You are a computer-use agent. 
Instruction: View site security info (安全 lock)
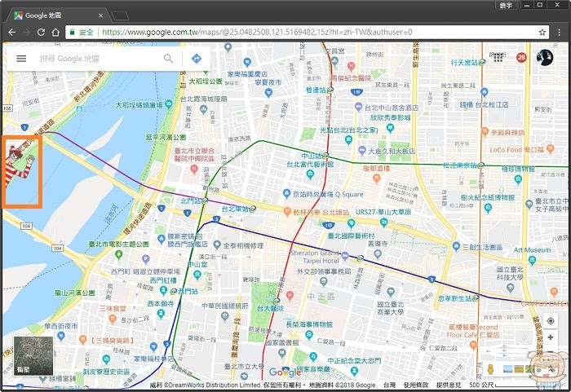82,32
